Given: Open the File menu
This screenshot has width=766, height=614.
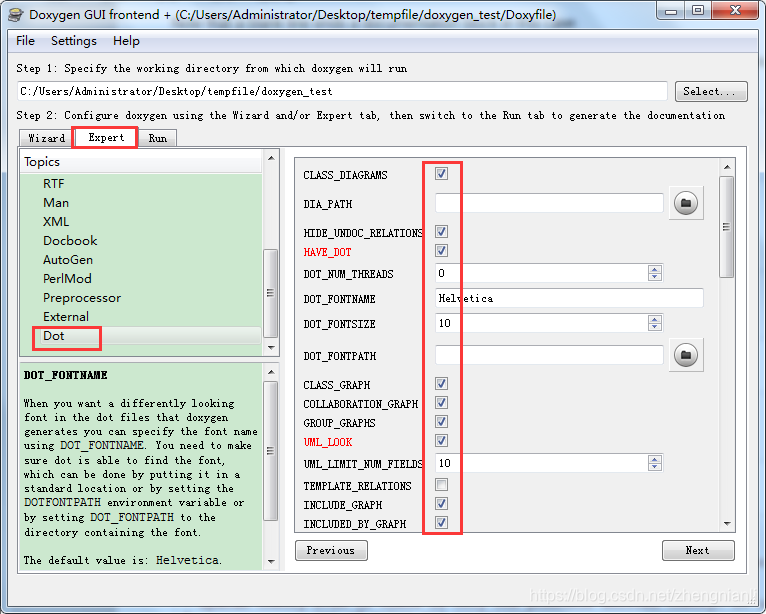Looking at the screenshot, I should (25, 41).
